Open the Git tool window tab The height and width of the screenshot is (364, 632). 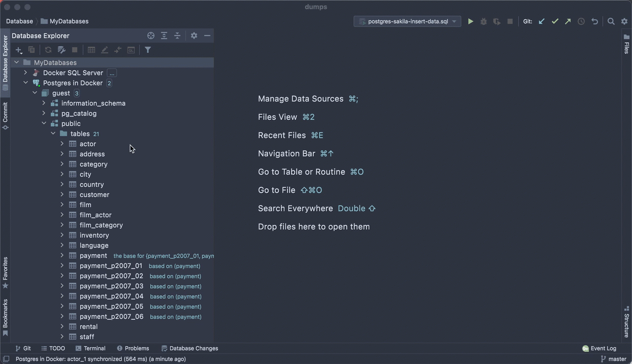pyautogui.click(x=23, y=348)
